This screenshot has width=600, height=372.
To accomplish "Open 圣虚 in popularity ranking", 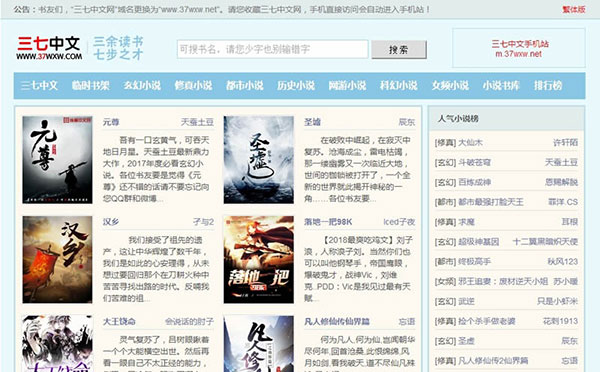I will [466, 341].
